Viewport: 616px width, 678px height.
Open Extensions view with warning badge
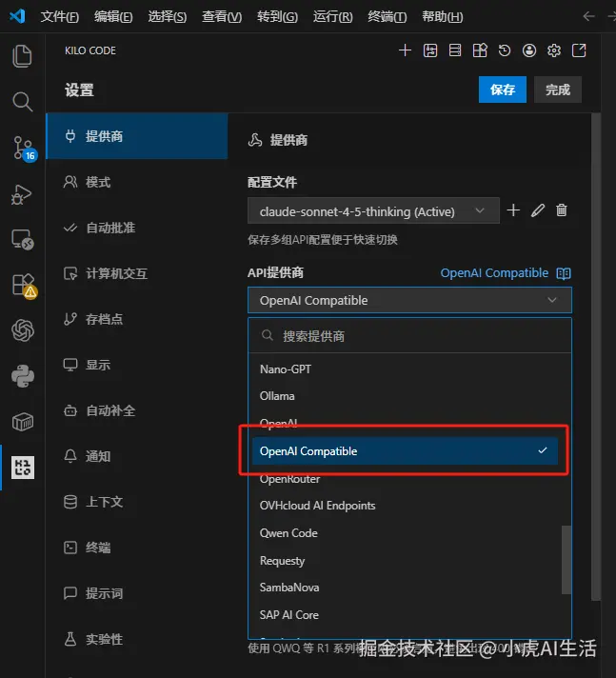(x=24, y=286)
